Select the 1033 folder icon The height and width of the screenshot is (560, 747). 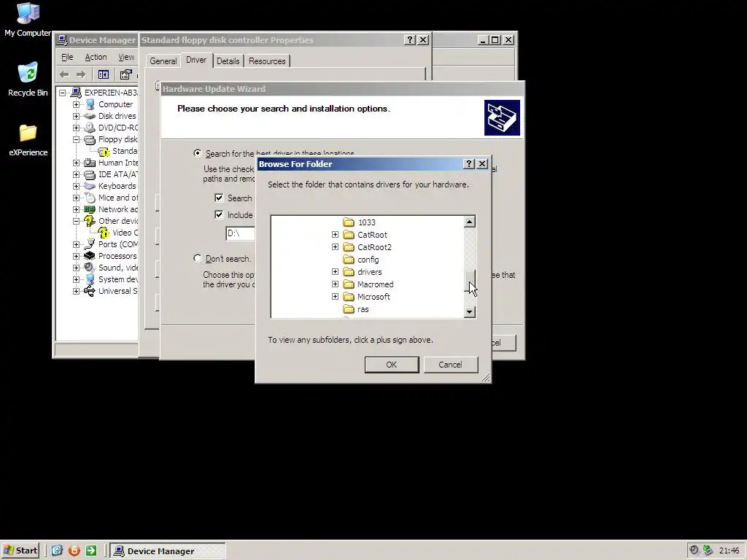point(349,222)
